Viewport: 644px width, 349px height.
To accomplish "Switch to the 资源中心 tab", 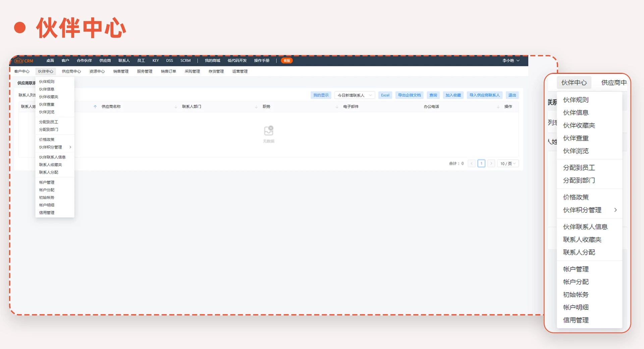I will 97,71.
